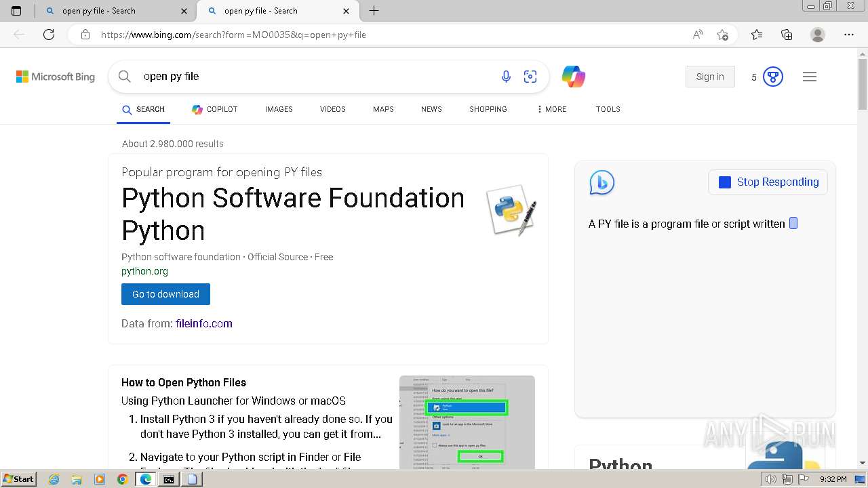Click the magnifier search icon
This screenshot has width=868, height=488.
click(125, 77)
